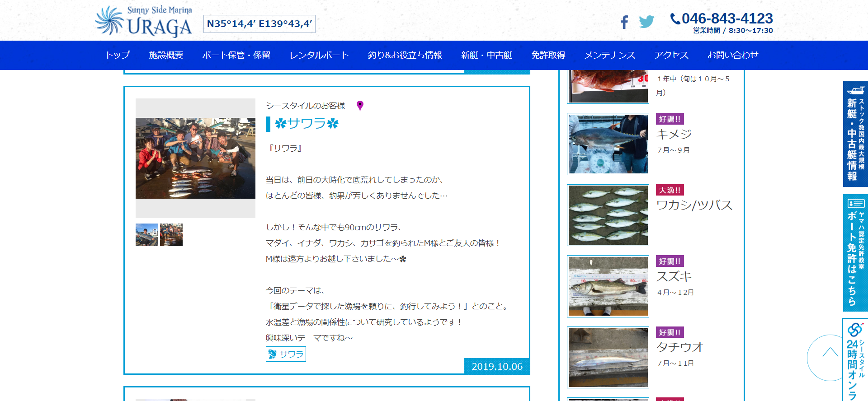The width and height of the screenshot is (868, 401).
Task: Click the M様は遠方よりお越し下さいました line
Action: tap(336, 259)
